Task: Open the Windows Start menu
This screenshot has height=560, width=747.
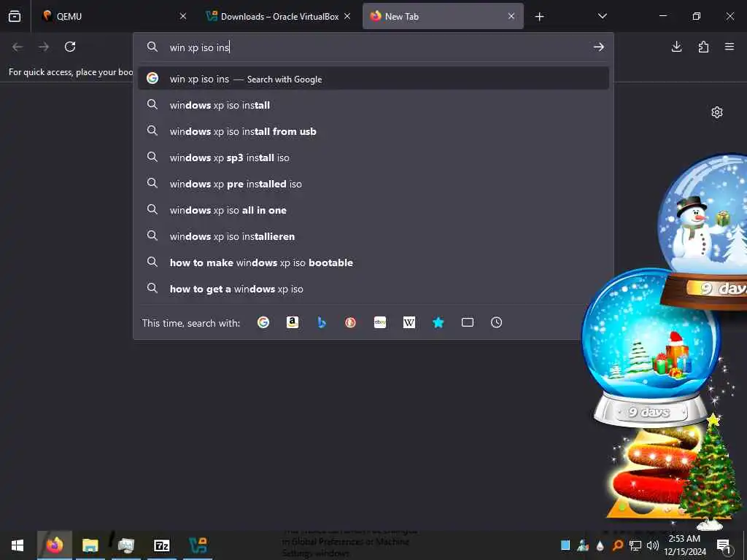Action: click(18, 545)
